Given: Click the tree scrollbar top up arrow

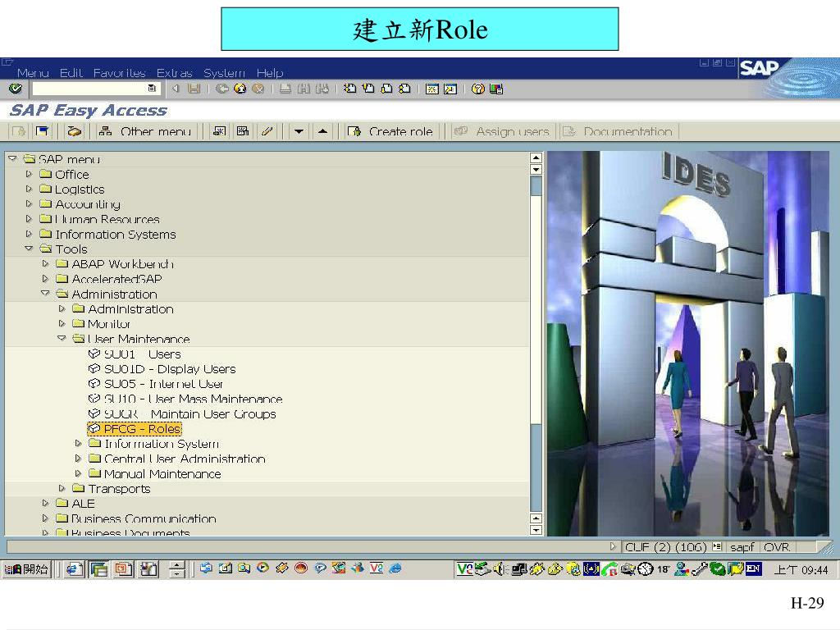Looking at the screenshot, I should point(536,157).
